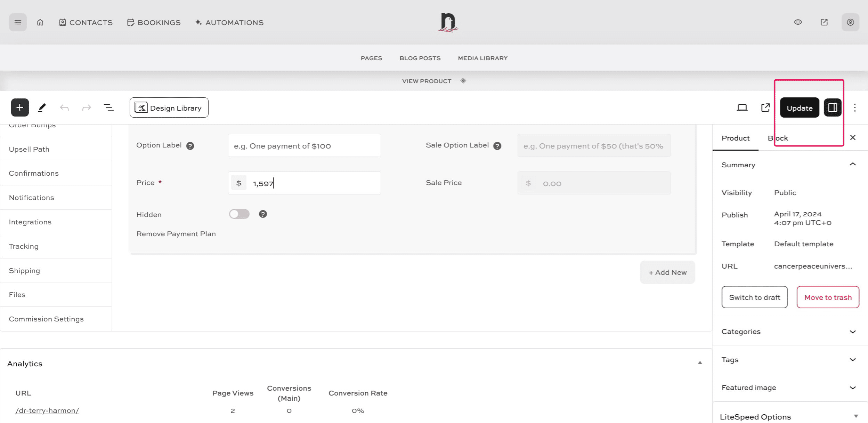
Task: Toggle the Hidden payment plan switch
Action: point(239,214)
